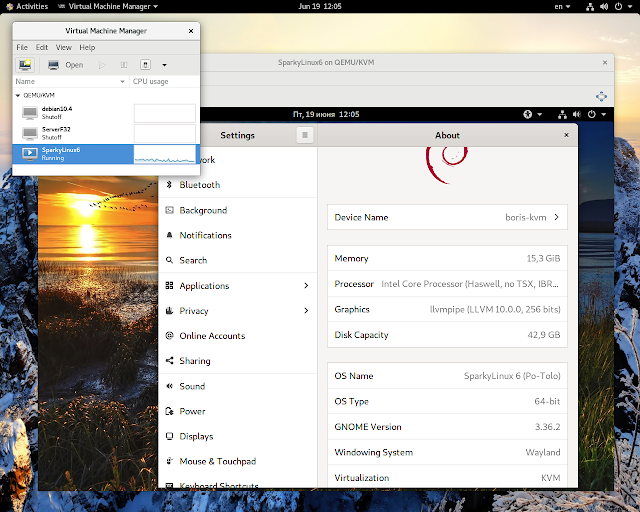Click the host volume speaker icon
The width and height of the screenshot is (640, 512).
click(604, 7)
